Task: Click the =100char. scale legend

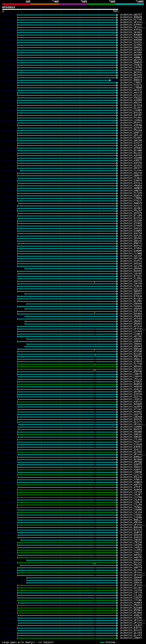Action: click(108, 642)
